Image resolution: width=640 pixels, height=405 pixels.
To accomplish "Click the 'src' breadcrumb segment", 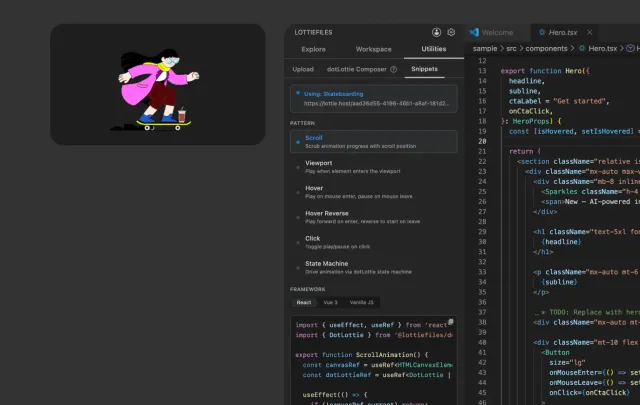I will pos(511,49).
